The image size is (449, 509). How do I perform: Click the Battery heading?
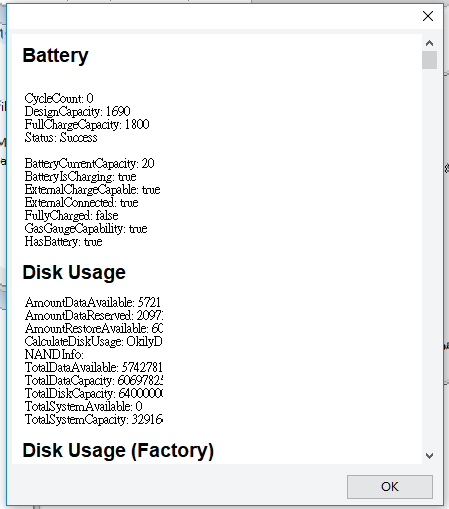55,55
